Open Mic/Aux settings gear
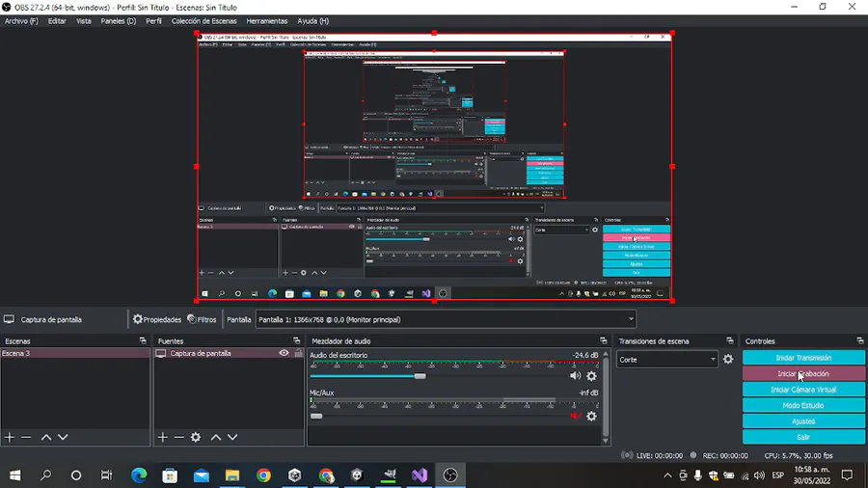 [x=592, y=416]
